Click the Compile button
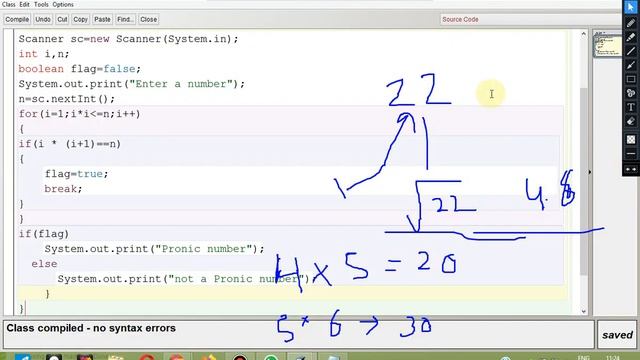Screen dimensions: 640x360 point(17,19)
